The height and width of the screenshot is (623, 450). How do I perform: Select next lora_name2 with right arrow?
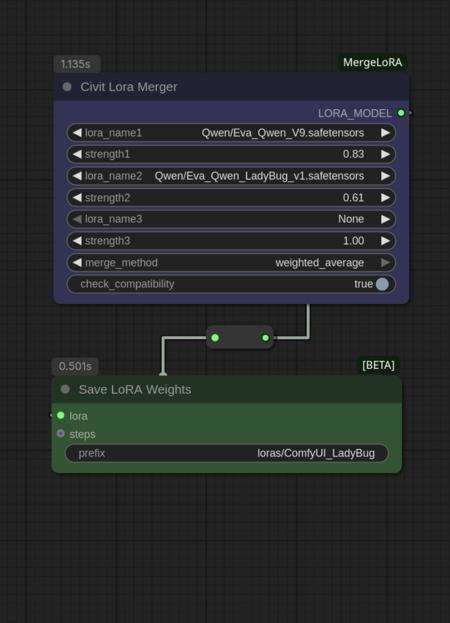point(385,176)
